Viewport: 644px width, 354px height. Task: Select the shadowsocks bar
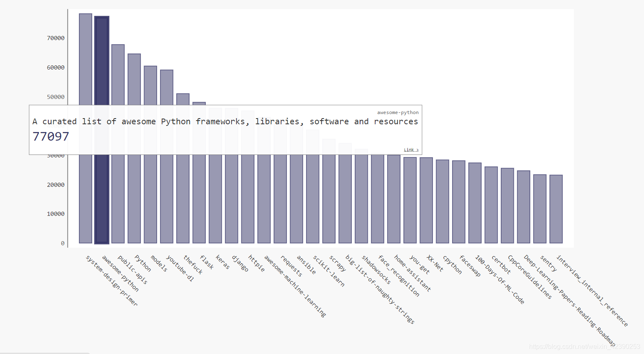361,196
